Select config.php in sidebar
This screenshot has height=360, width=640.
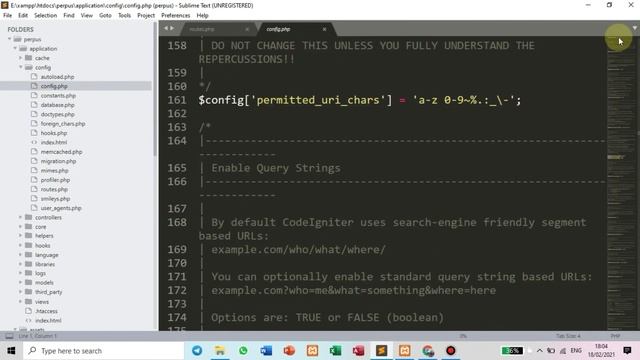(x=54, y=86)
